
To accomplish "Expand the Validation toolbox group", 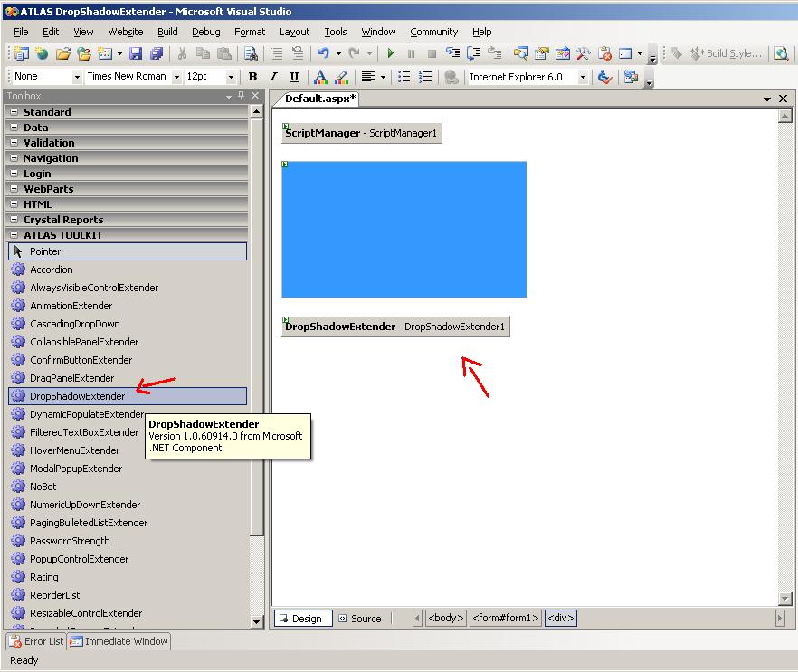I will point(15,142).
